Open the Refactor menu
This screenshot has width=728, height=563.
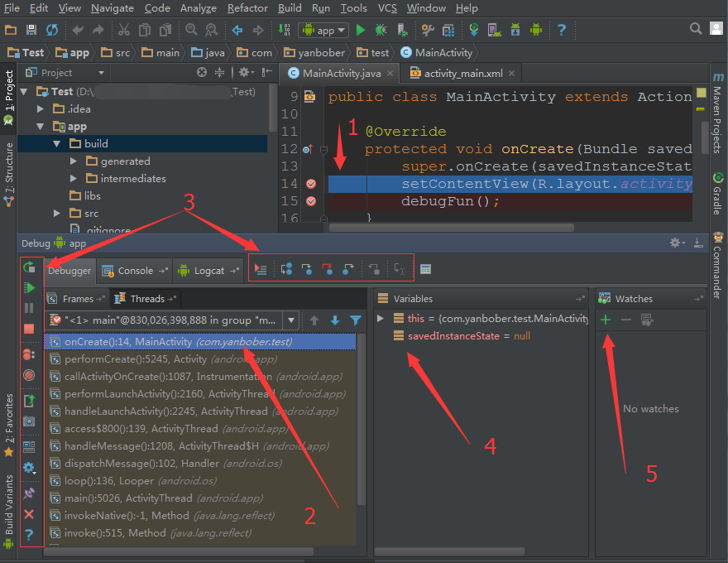(x=247, y=8)
